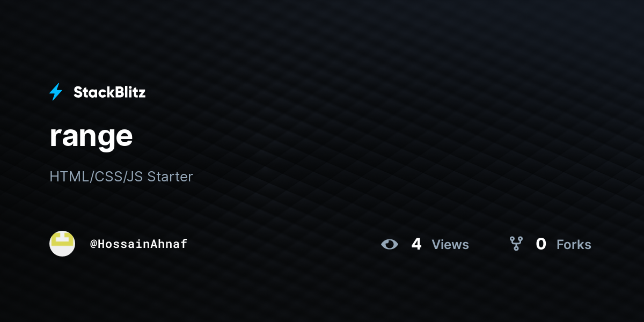Click the @HossainAhnaf username
Image resolution: width=644 pixels, height=322 pixels.
(x=138, y=244)
